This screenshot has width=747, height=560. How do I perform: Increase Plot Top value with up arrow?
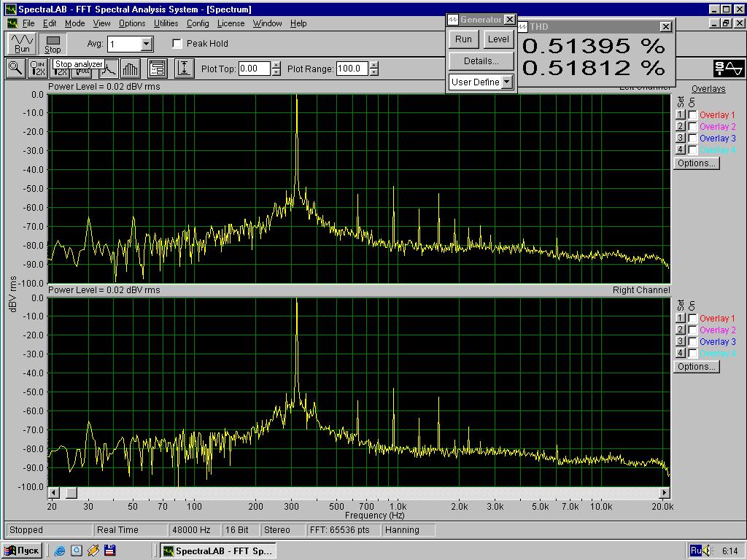[276, 66]
